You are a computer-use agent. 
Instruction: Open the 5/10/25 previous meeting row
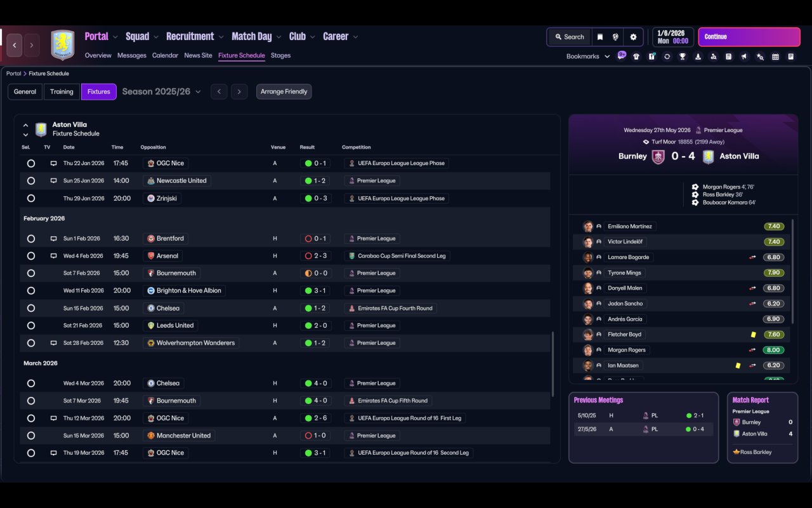pos(643,415)
